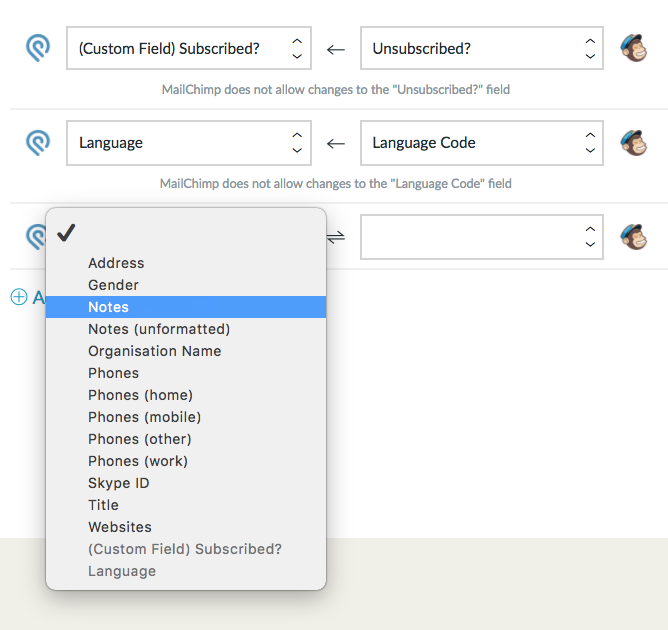This screenshot has height=630, width=668.
Task: Toggle the two-way sync arrows on empty row
Action: coord(336,237)
